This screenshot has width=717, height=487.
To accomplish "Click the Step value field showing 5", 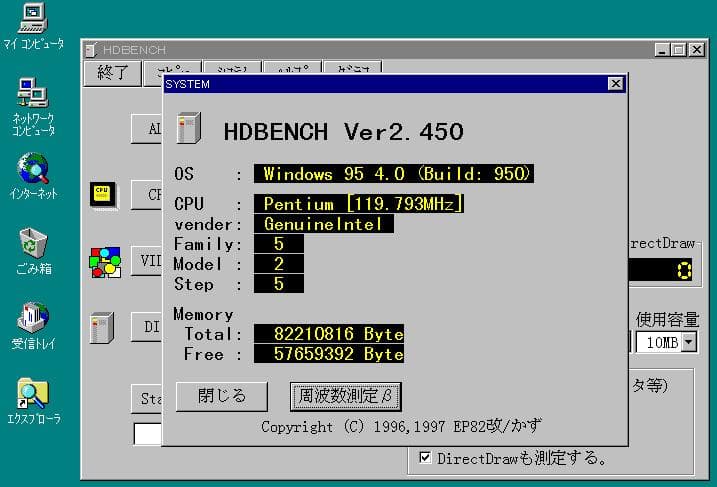I will [x=279, y=284].
